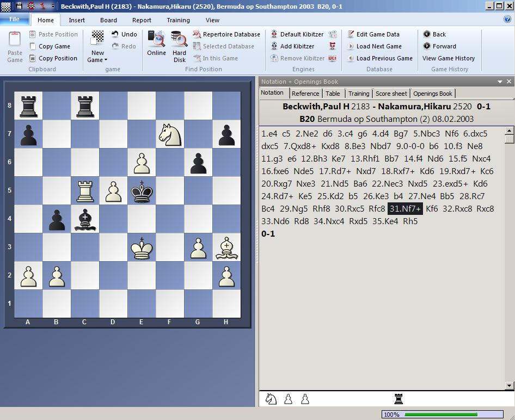Switch to the Training ribbon tab
The width and height of the screenshot is (515, 420).
178,20
